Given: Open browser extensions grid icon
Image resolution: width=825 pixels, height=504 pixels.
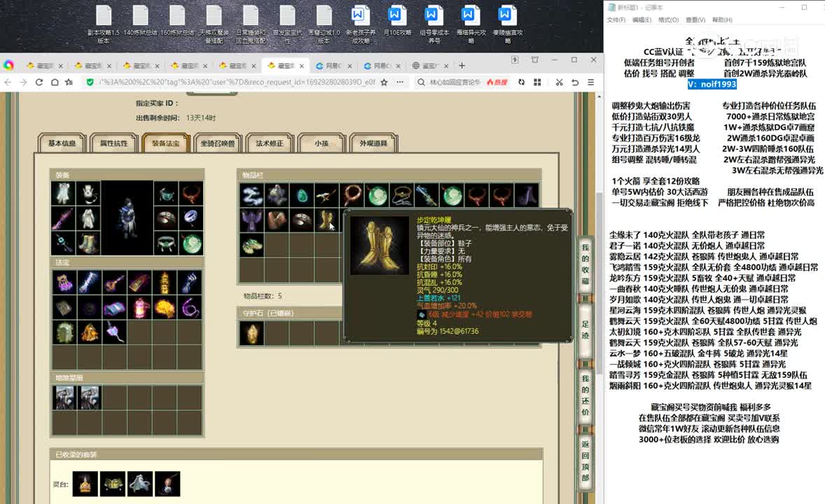Looking at the screenshot, I should (537, 82).
